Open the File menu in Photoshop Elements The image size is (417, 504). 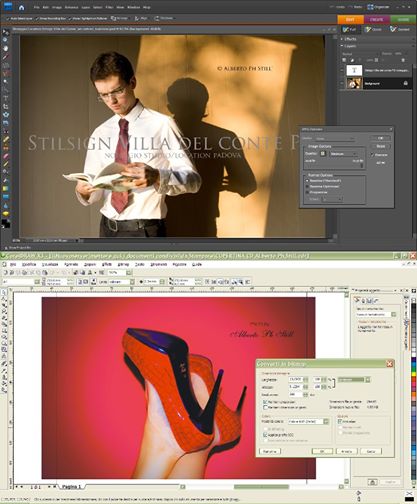[x=37, y=7]
